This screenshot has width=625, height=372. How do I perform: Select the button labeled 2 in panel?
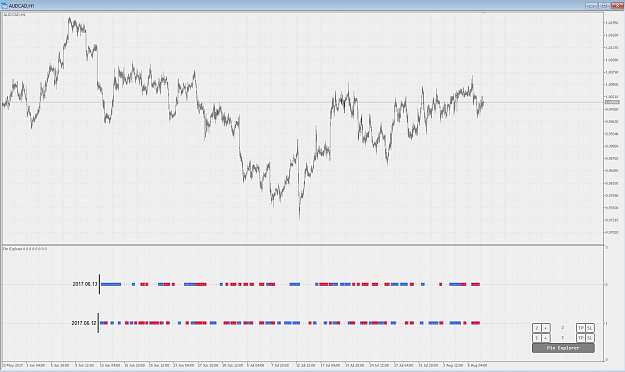click(537, 328)
